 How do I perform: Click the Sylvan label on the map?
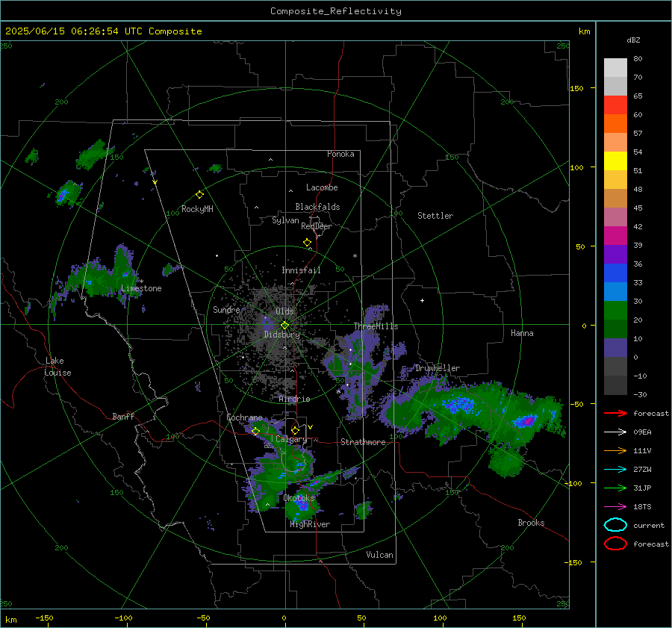click(285, 220)
